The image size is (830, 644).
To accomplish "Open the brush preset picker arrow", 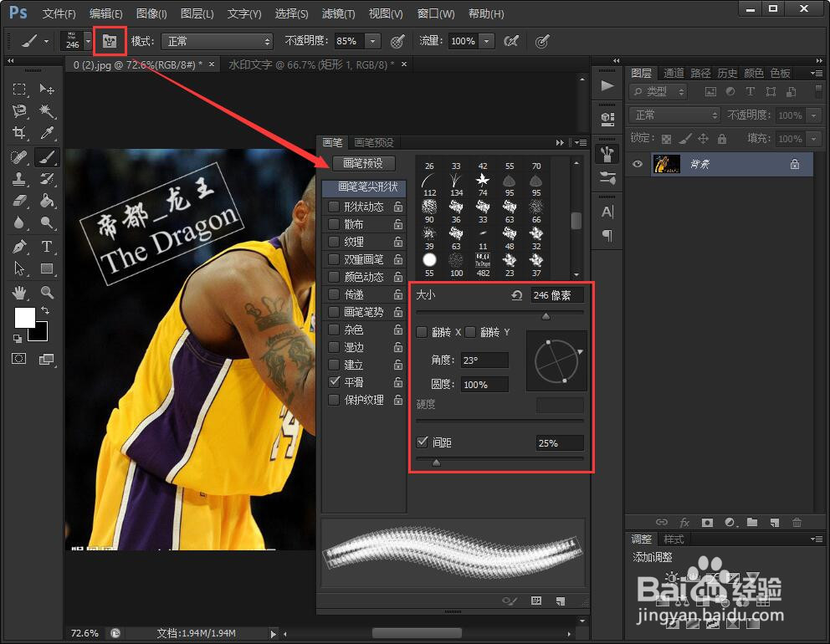I will click(89, 41).
